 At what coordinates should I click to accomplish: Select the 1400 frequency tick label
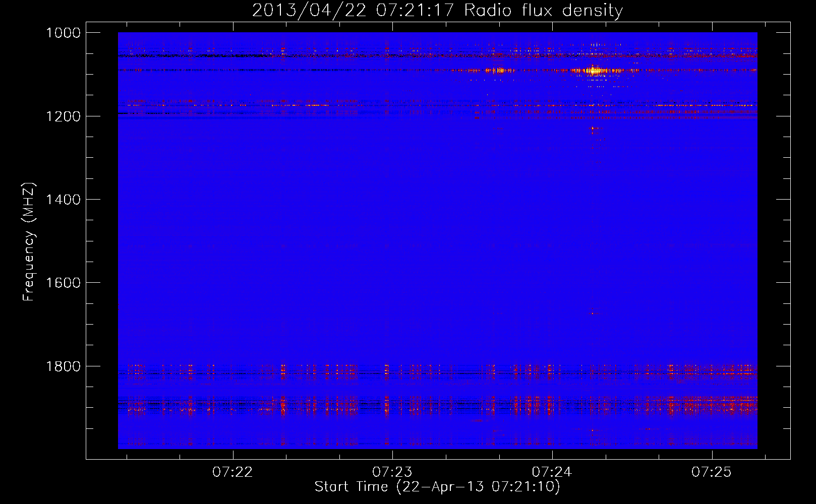pyautogui.click(x=63, y=200)
